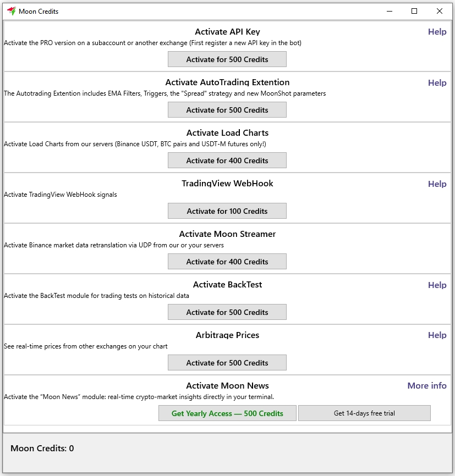Click the Moon Credits balance label
455x476 pixels.
point(42,449)
